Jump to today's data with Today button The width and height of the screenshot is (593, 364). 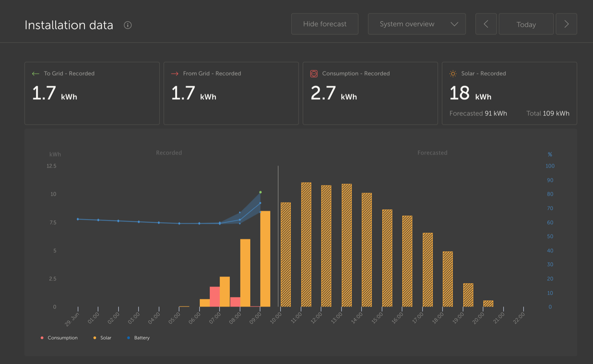[x=526, y=24]
